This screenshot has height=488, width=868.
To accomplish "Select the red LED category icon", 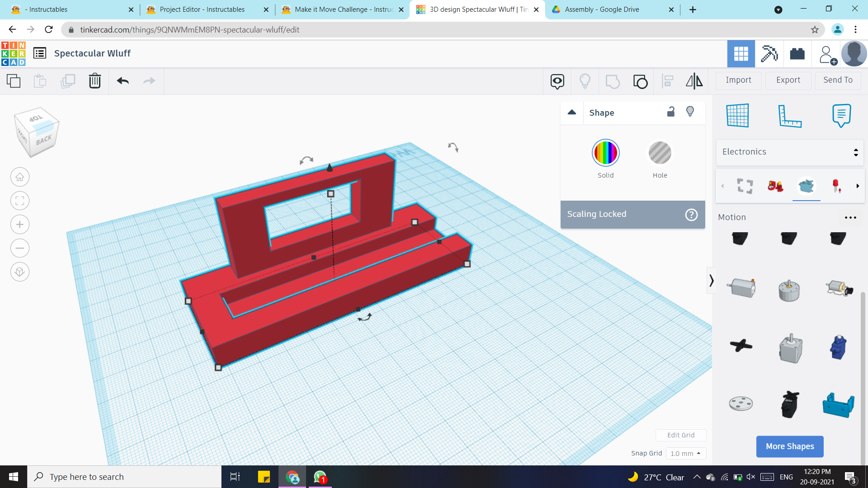I will (x=836, y=186).
